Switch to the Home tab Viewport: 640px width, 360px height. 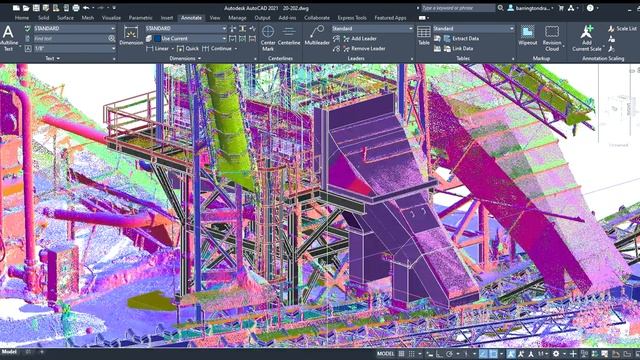22,18
